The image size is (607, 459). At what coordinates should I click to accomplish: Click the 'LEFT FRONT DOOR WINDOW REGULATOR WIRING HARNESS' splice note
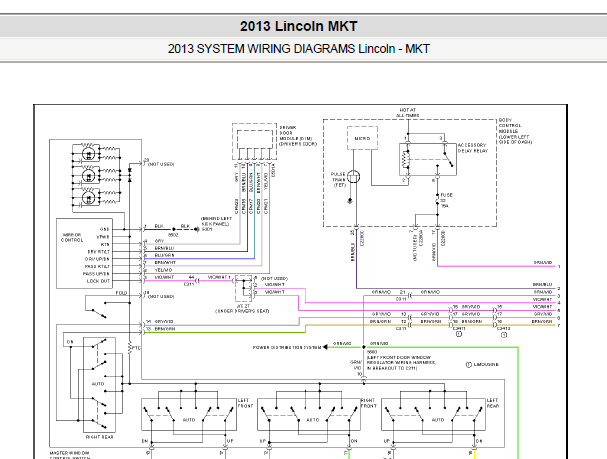(401, 363)
